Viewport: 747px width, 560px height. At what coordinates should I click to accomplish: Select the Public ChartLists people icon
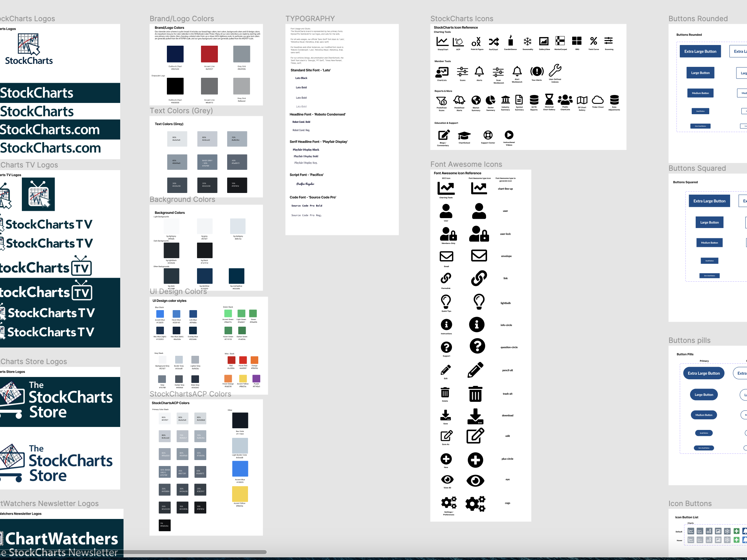coord(565,100)
